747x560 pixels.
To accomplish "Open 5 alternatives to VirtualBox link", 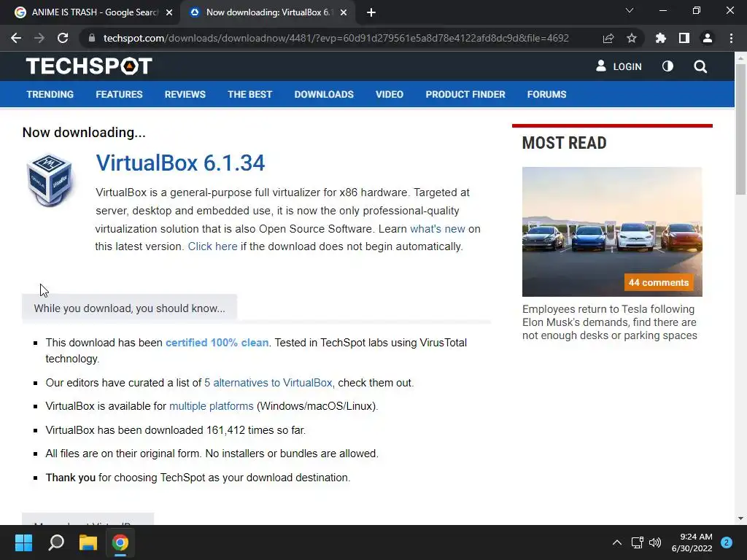I will pos(268,383).
